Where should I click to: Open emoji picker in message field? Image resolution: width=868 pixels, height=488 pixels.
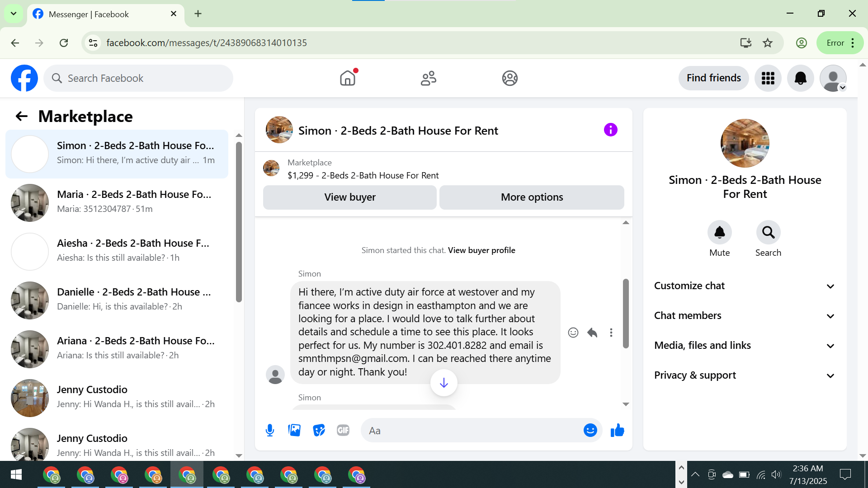[590, 430]
